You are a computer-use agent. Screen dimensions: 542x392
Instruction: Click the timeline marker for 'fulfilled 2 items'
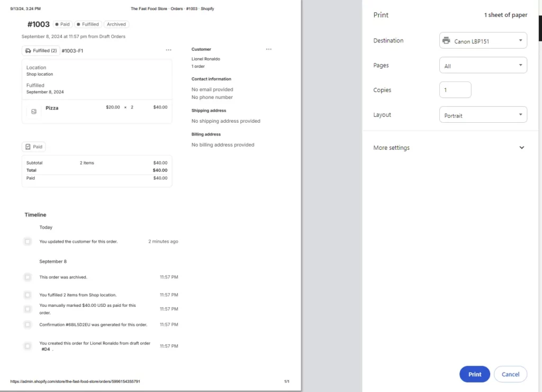click(28, 295)
